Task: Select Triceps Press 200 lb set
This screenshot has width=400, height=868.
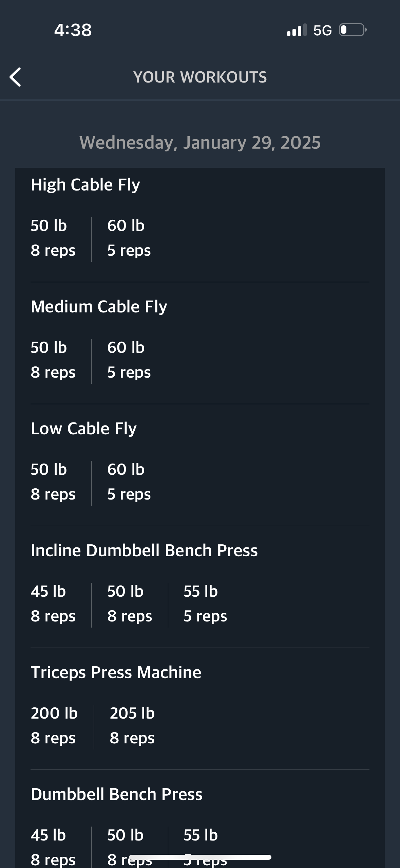Action: pos(54,726)
